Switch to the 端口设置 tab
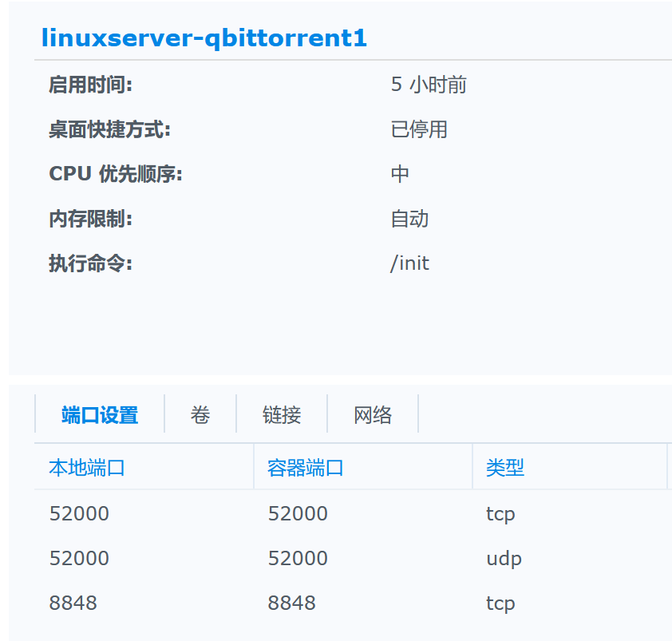672x641 pixels. click(100, 415)
